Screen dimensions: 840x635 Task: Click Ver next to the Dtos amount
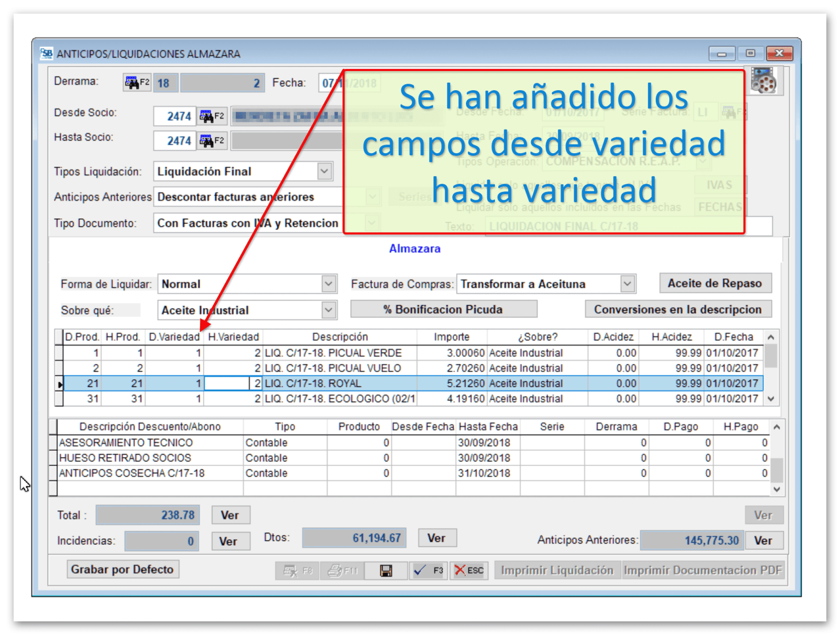tap(437, 538)
